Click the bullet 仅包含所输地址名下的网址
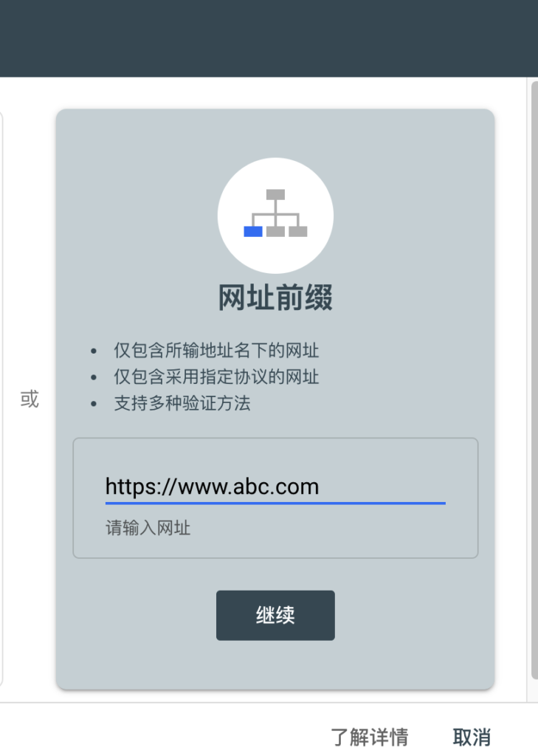 pos(216,351)
